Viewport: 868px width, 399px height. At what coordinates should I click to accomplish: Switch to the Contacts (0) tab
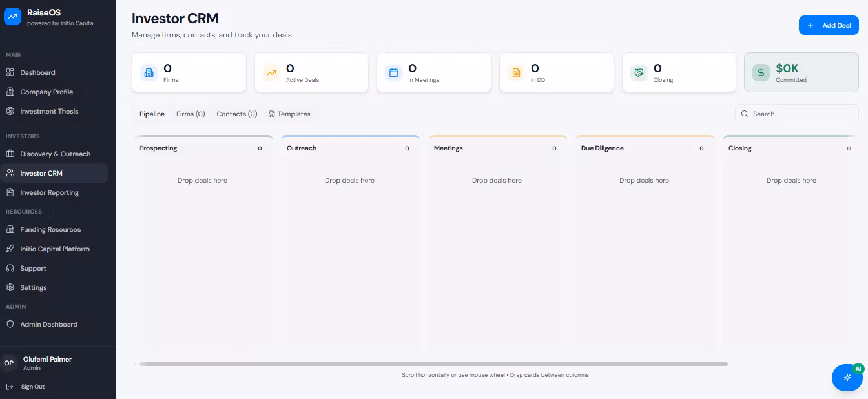236,114
